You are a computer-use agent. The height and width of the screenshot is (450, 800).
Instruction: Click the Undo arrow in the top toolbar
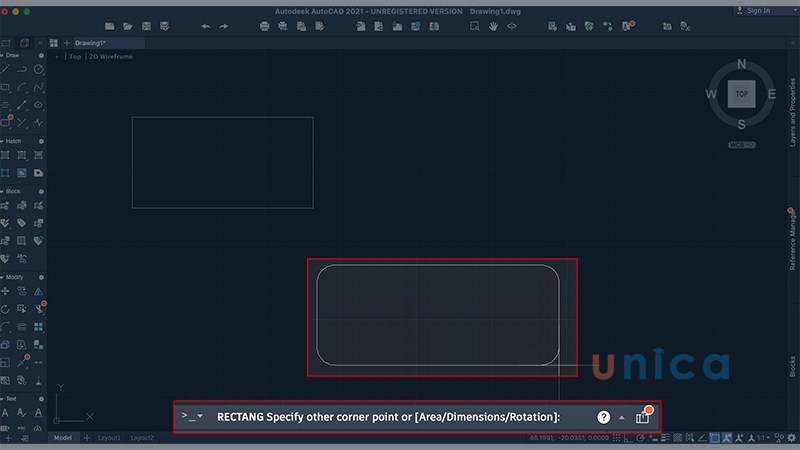point(206,25)
